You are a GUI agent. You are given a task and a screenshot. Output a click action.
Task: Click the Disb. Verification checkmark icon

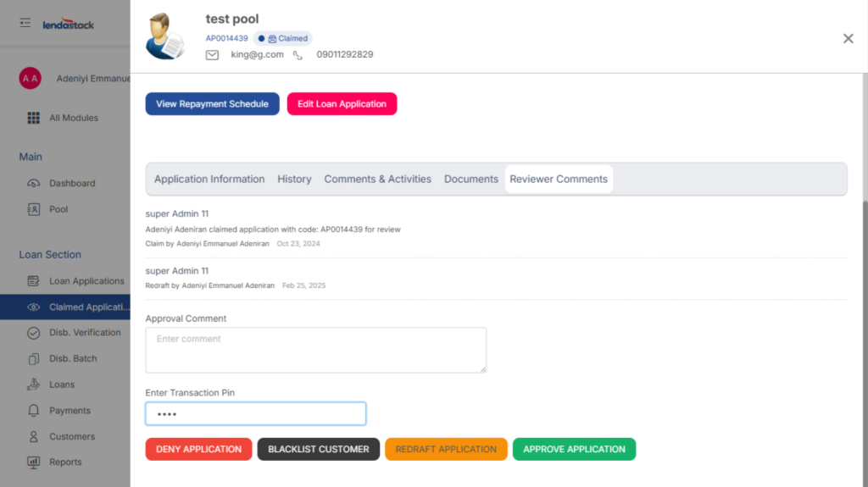click(34, 333)
